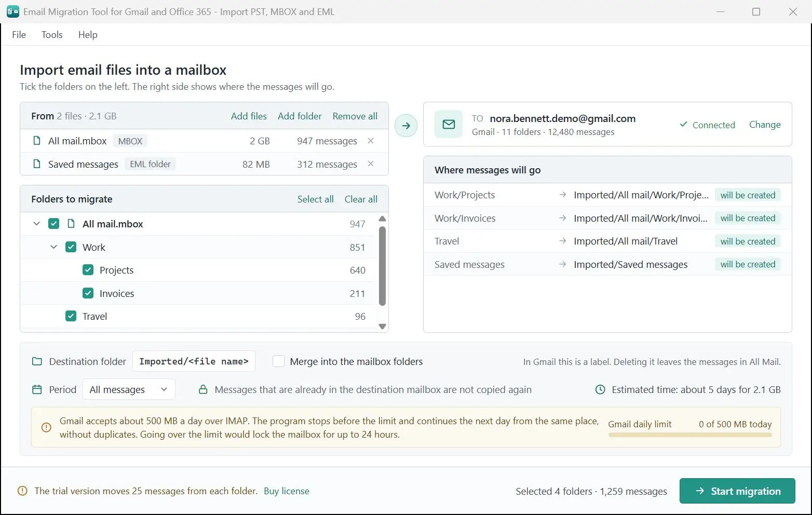Click the Buy license link
Screen dimensions: 812x515
click(x=287, y=491)
